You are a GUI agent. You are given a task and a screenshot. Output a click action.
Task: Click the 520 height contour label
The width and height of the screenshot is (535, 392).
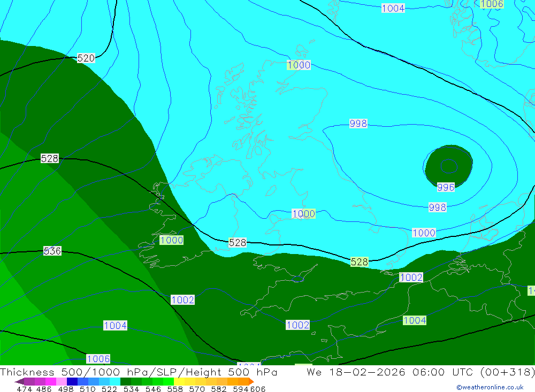tap(86, 58)
